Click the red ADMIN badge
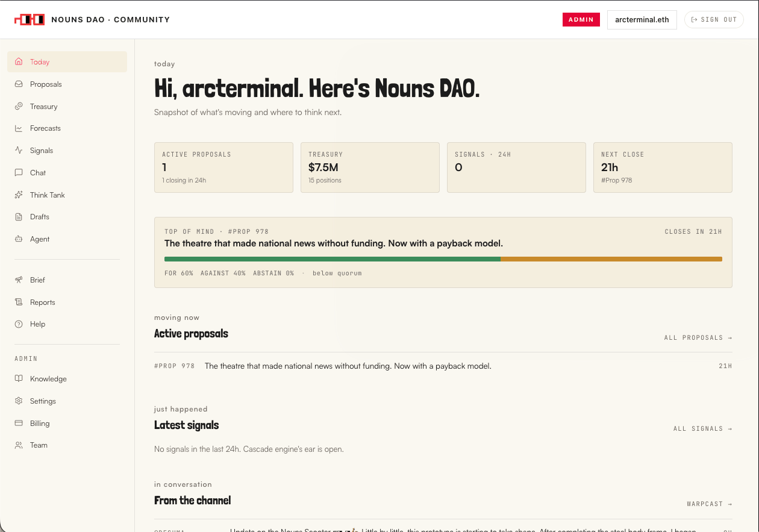Viewport: 759px width, 532px height. coord(581,19)
